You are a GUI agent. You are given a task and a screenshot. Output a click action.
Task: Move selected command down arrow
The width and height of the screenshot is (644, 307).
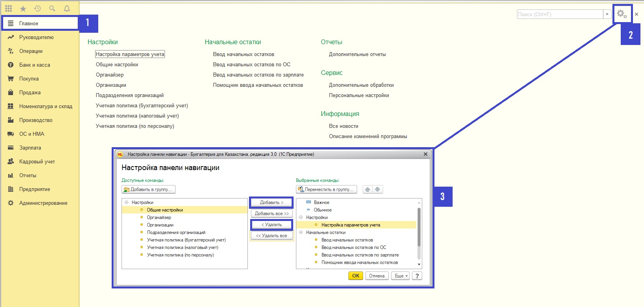coord(378,189)
